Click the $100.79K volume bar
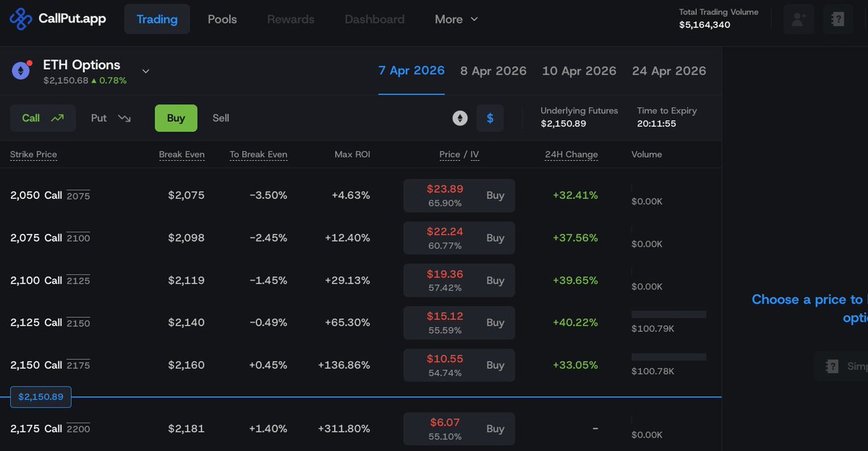 (668, 314)
